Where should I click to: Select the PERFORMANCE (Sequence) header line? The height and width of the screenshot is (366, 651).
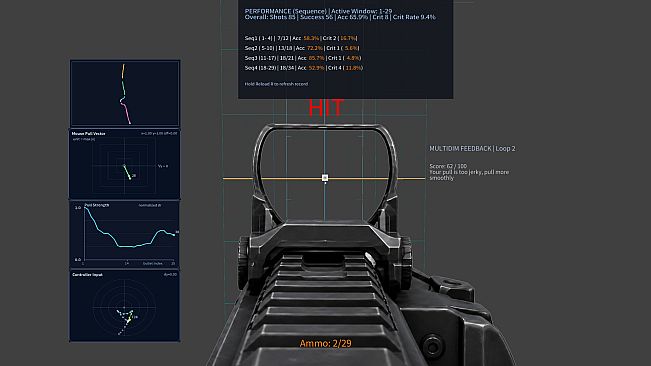coord(318,11)
